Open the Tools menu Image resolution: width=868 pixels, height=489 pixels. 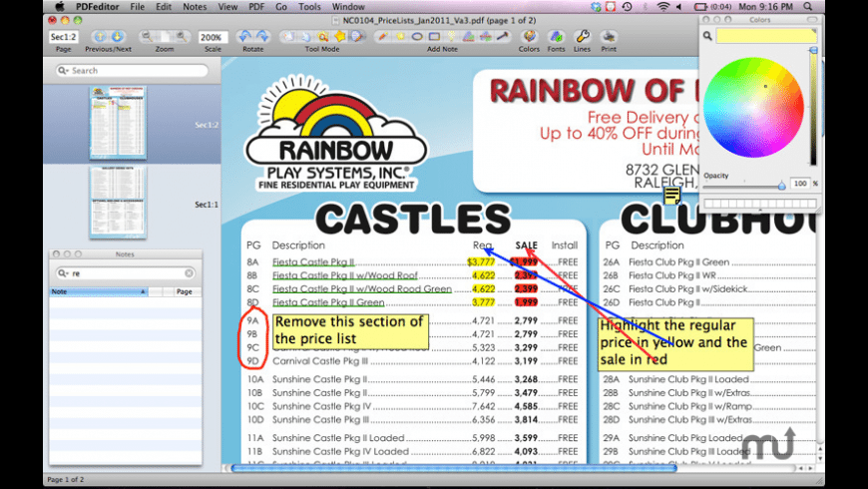click(309, 7)
